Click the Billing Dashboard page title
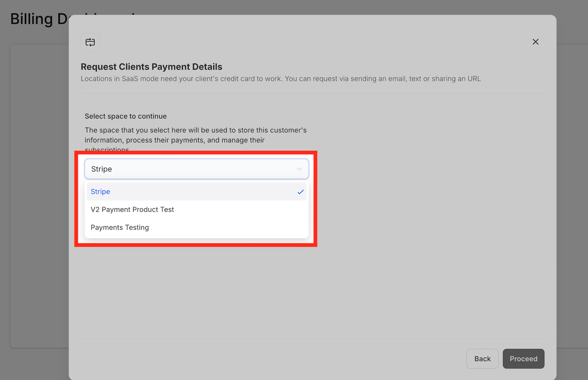The height and width of the screenshot is (380, 588). click(x=37, y=19)
